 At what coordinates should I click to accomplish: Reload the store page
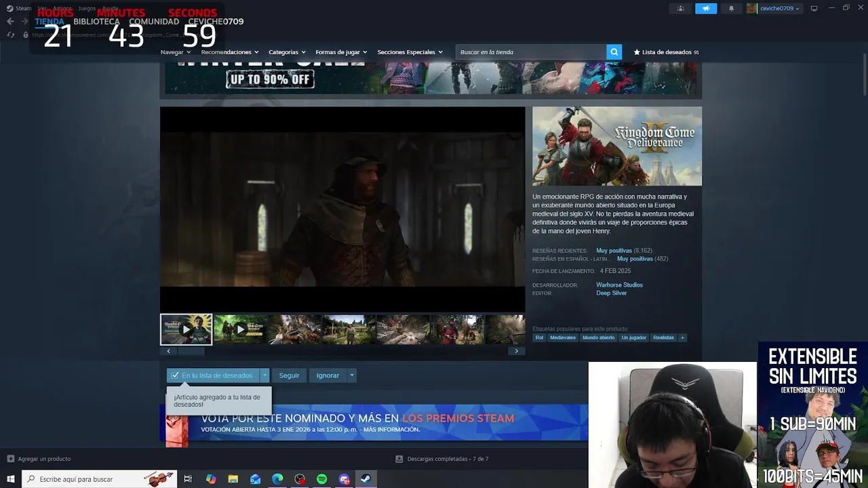coord(10,35)
